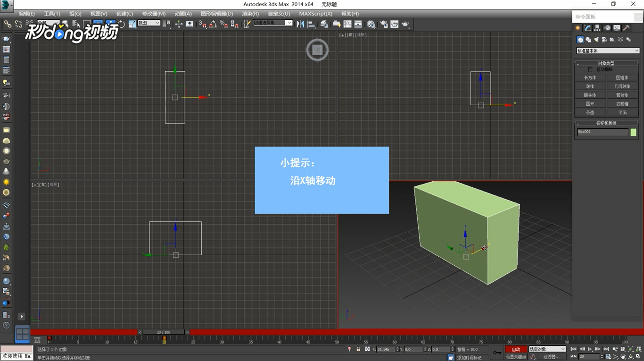Open the named selection sets dropdown
This screenshot has height=361, width=644.
273,23
